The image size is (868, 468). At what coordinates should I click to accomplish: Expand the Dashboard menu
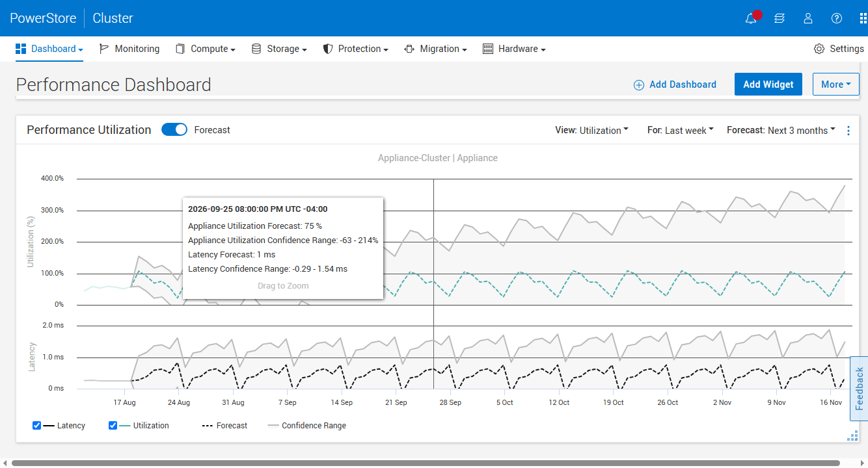point(49,49)
